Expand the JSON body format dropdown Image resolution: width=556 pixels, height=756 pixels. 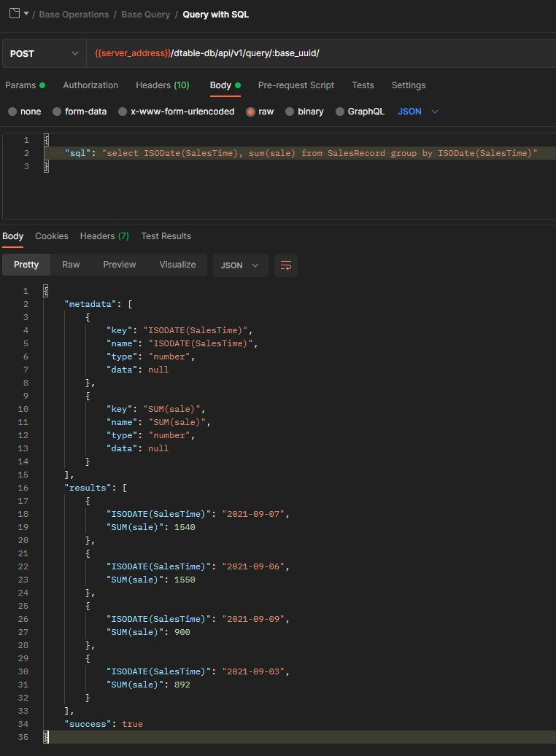click(418, 112)
